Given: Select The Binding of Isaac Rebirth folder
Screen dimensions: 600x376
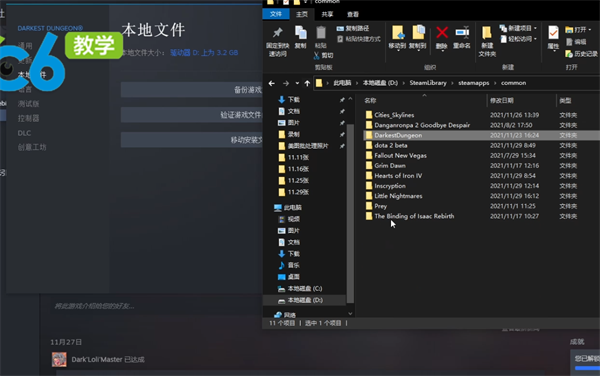Looking at the screenshot, I should pyautogui.click(x=414, y=216).
